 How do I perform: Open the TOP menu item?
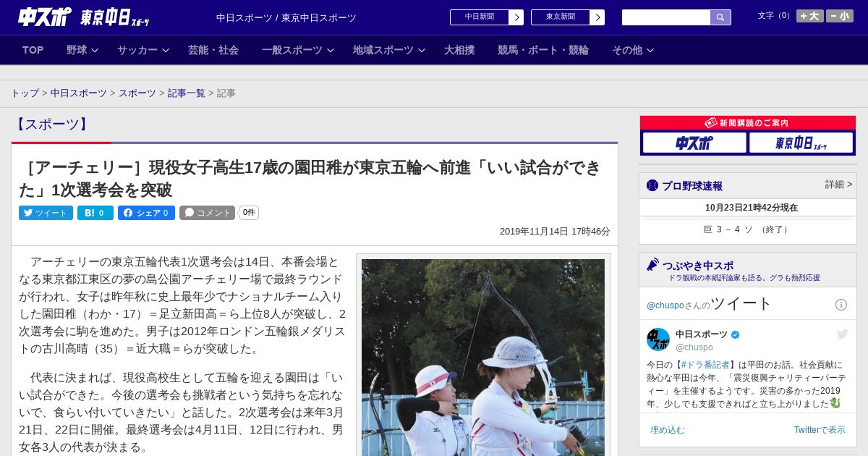(x=33, y=50)
